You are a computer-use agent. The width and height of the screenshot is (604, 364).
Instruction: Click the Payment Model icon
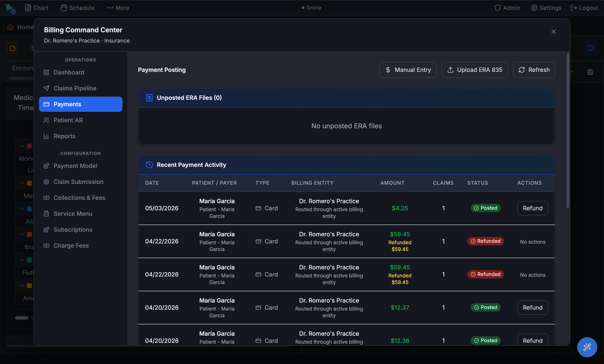pos(46,166)
